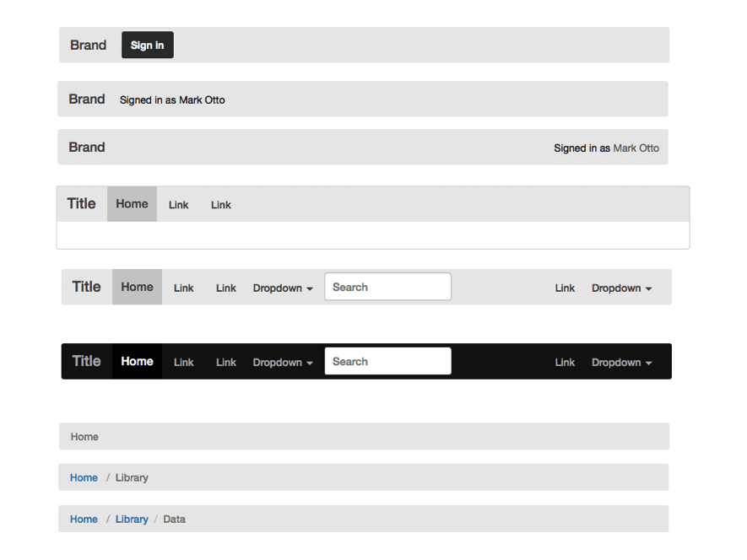Screen dimensions: 747x560
Task: Click Title in the bordered panel navbar
Action: (x=82, y=203)
